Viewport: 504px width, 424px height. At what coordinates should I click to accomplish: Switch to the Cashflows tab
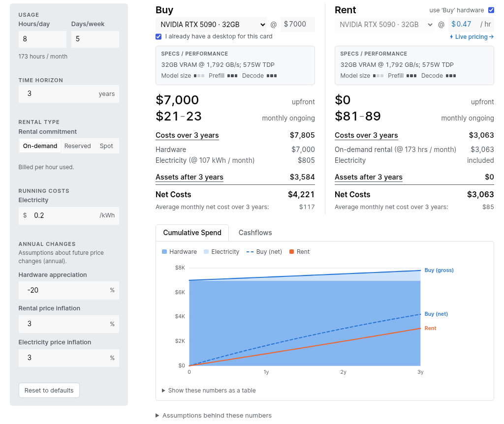[x=255, y=233]
